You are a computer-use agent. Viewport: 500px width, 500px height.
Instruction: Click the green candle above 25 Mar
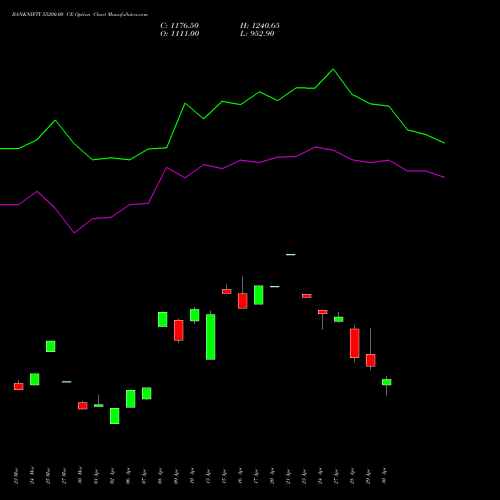[51, 346]
